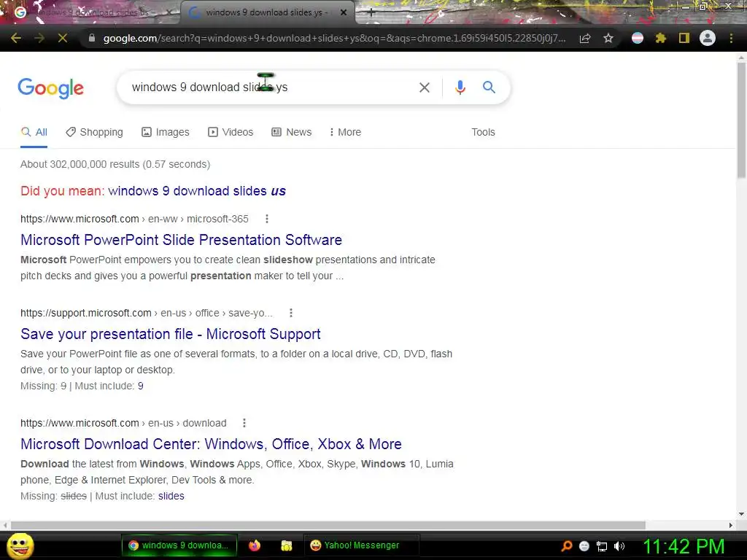This screenshot has height=560, width=747.
Task: Open the network tray icon
Action: point(602,546)
